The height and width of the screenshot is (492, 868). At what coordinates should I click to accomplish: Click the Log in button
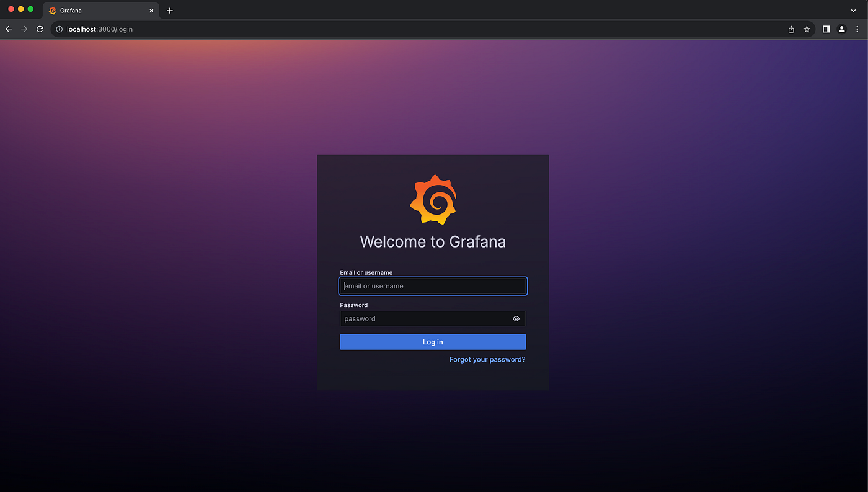tap(433, 342)
